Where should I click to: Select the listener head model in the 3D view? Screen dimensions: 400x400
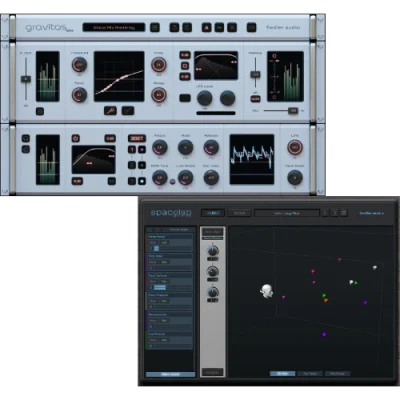(267, 291)
